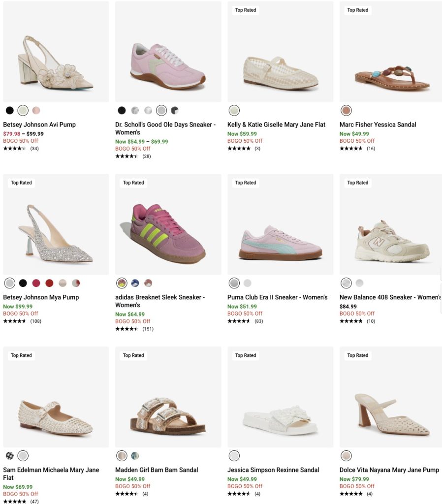
Task: Pick black color for Dr. Scholl's sneaker
Action: pos(122,110)
